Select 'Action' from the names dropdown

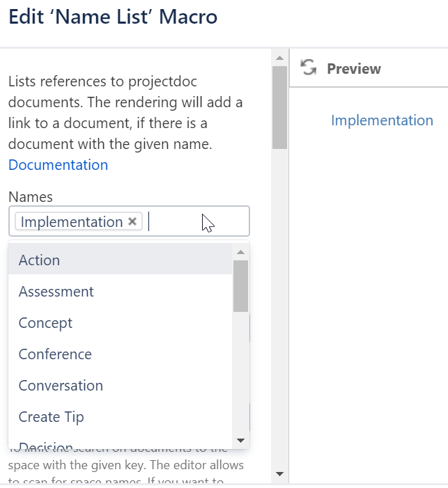(39, 260)
